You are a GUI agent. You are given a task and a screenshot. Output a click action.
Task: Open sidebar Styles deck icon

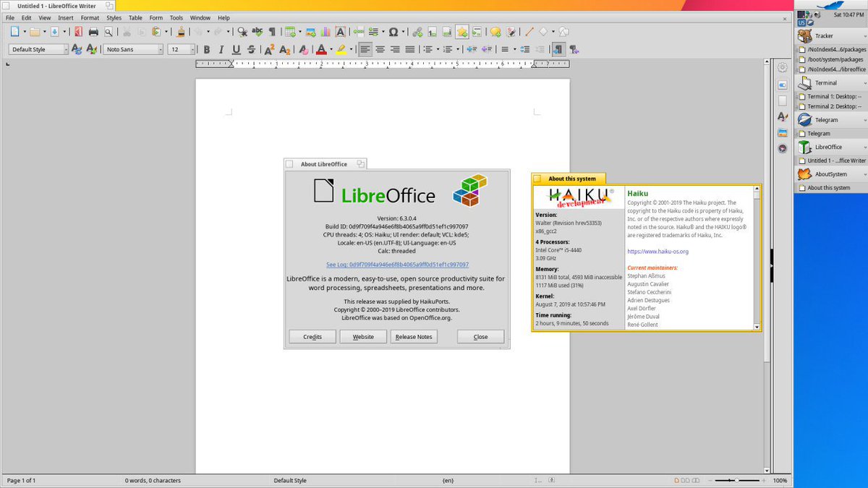click(x=782, y=116)
